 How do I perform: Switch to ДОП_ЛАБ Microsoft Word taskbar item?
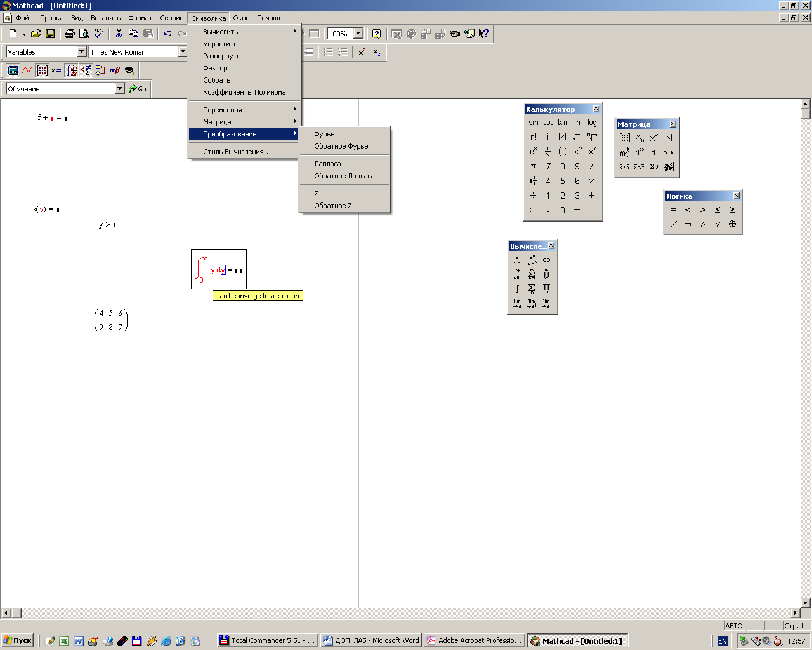tap(370, 640)
